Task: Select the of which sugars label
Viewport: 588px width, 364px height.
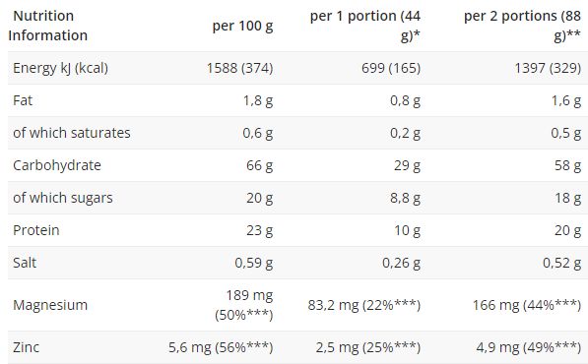Action: click(x=63, y=198)
